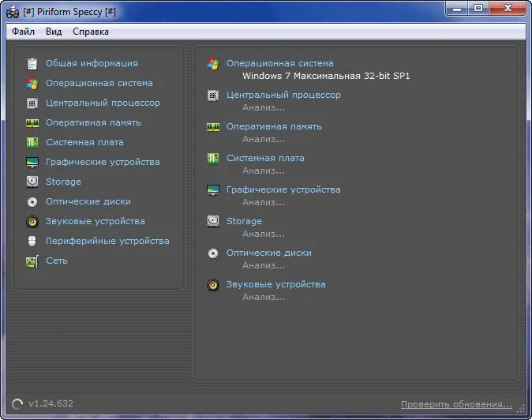Click Системная плата heading in the summary panel
Image resolution: width=532 pixels, height=420 pixels.
pyautogui.click(x=265, y=158)
